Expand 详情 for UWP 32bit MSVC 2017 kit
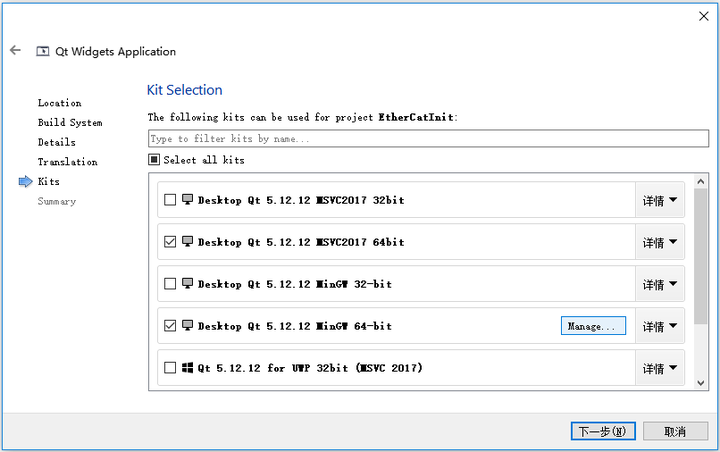Viewport: 720px width, 452px height. point(659,368)
